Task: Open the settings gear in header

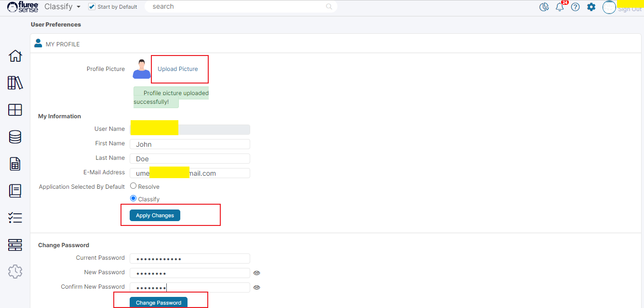Action: coord(591,7)
